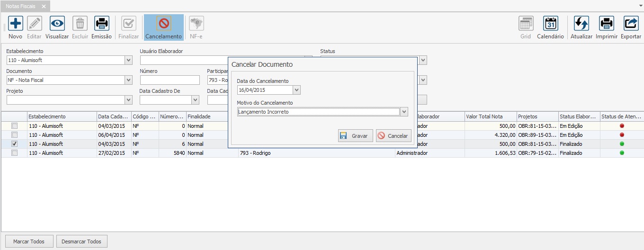Click the Exportar icon
Screen dimensions: 644x250
pyautogui.click(x=631, y=24)
